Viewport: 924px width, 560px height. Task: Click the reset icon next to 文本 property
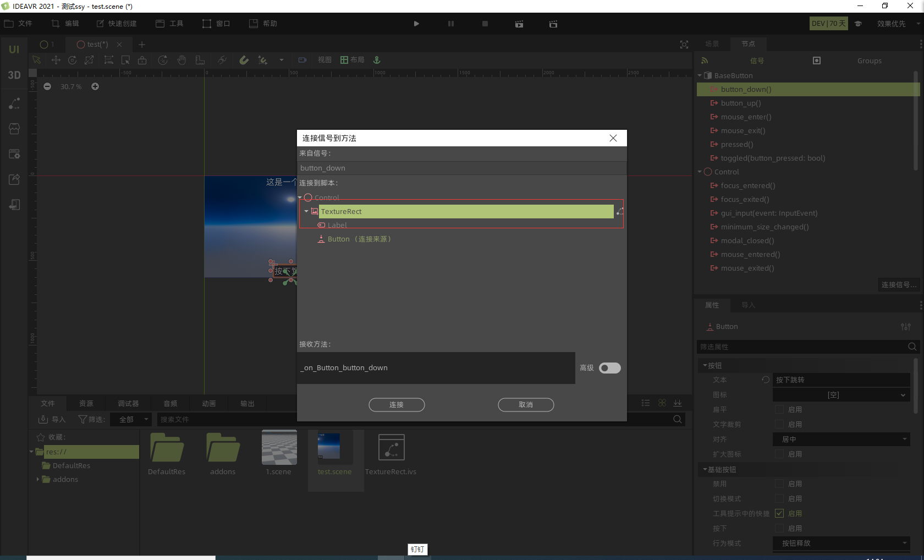[766, 380]
